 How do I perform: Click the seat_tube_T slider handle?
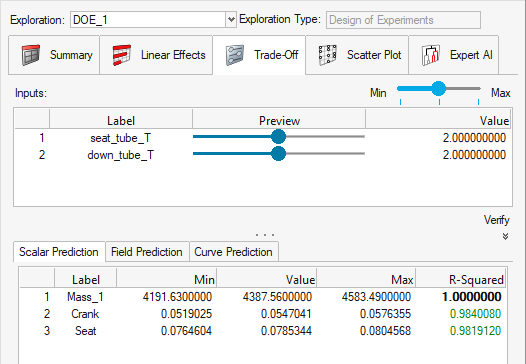point(278,137)
